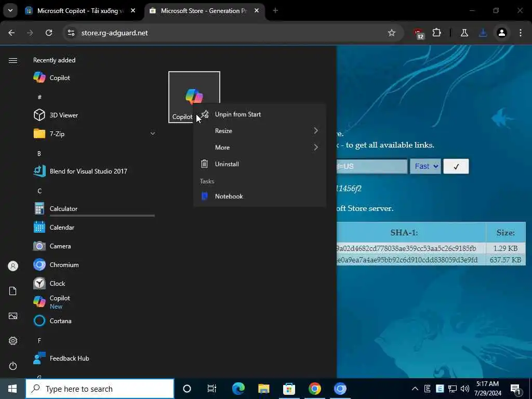Viewport: 532px width, 399px height.
Task: Open the notification center icon
Action: [516, 389]
